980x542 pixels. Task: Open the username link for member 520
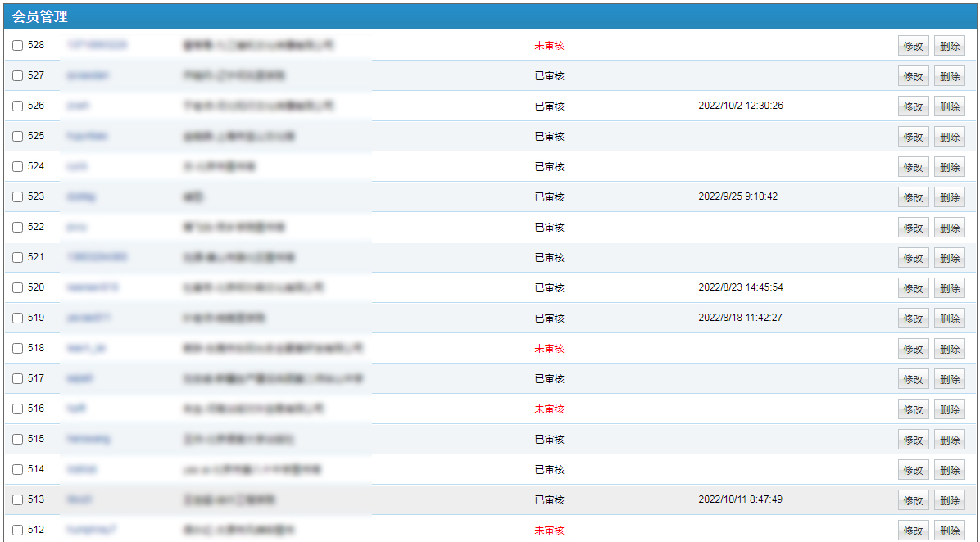tap(93, 288)
